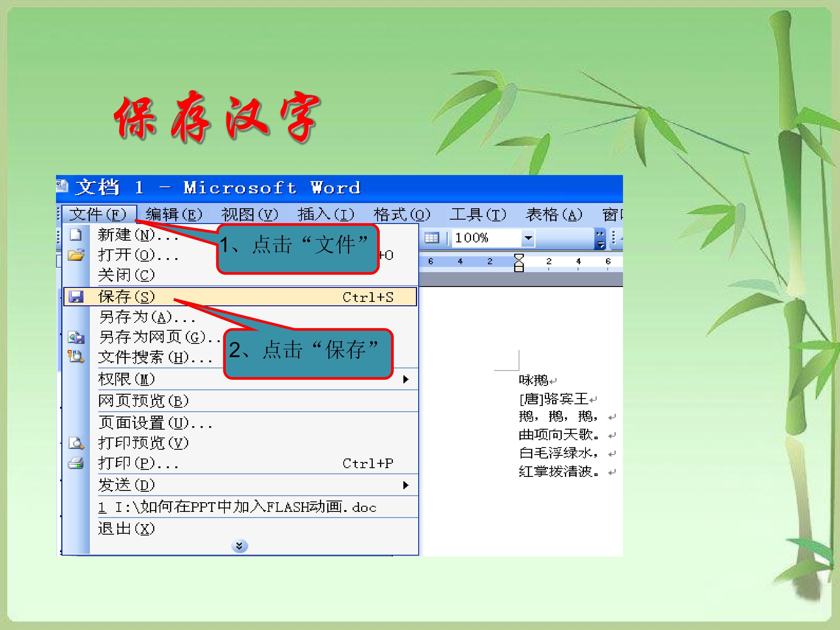Viewport: 840px width, 630px height.
Task: Open the 表格(A) menu
Action: click(x=554, y=215)
